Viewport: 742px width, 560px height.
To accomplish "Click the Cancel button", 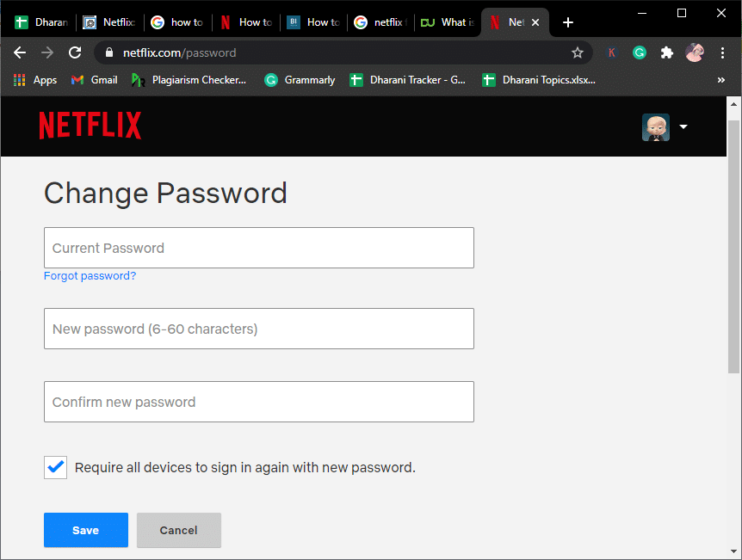I will click(178, 530).
